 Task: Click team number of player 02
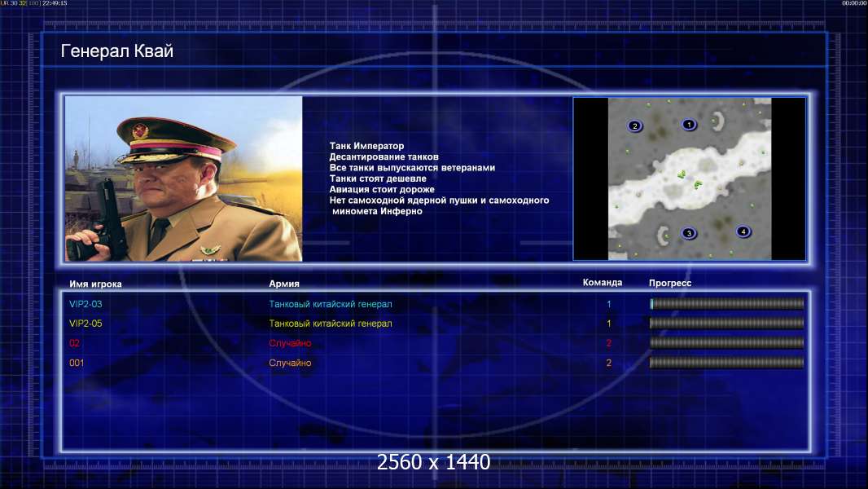pyautogui.click(x=609, y=343)
